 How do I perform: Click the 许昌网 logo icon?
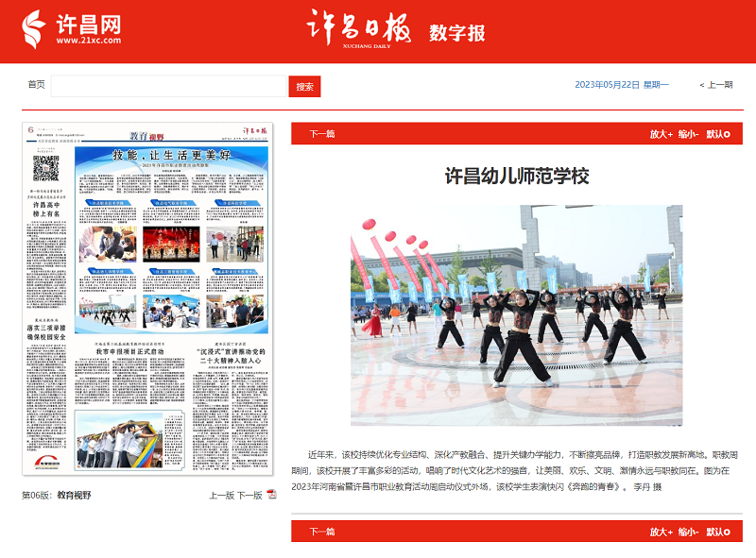click(34, 30)
